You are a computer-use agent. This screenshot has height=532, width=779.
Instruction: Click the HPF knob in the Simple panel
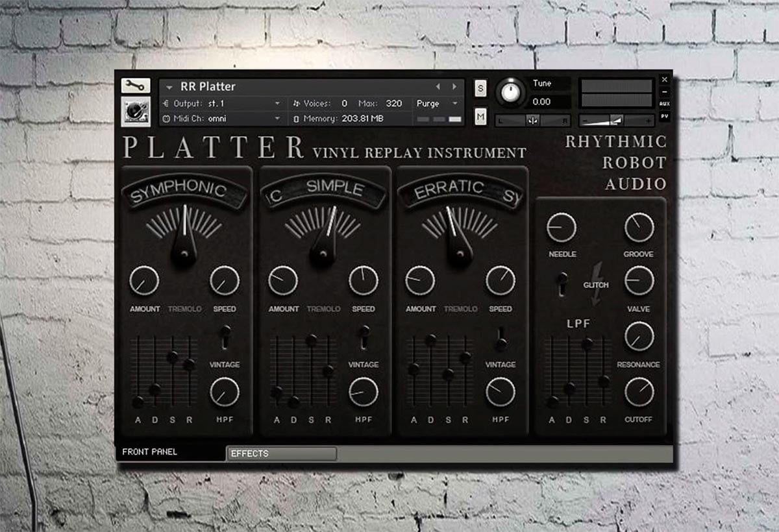pyautogui.click(x=364, y=392)
